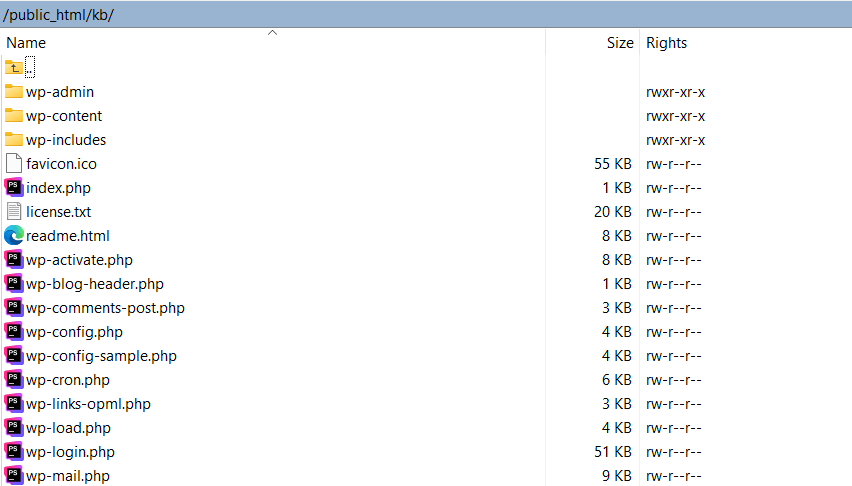Click the parent directory up-folder icon
This screenshot has width=852, height=486.
pos(13,67)
